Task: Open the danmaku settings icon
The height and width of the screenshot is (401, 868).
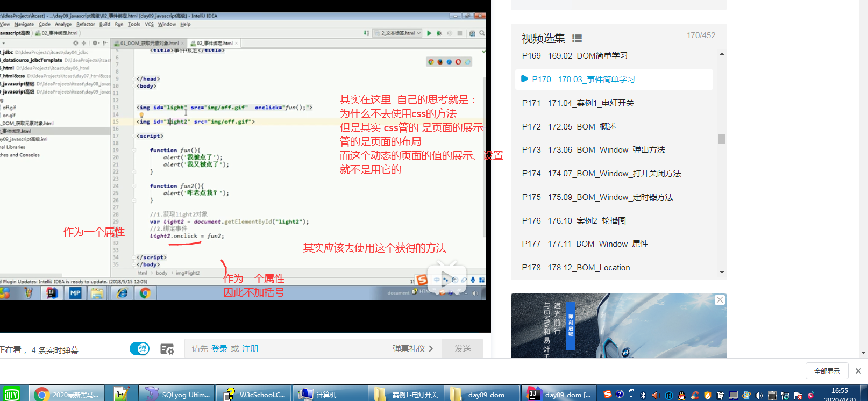Action: (167, 349)
